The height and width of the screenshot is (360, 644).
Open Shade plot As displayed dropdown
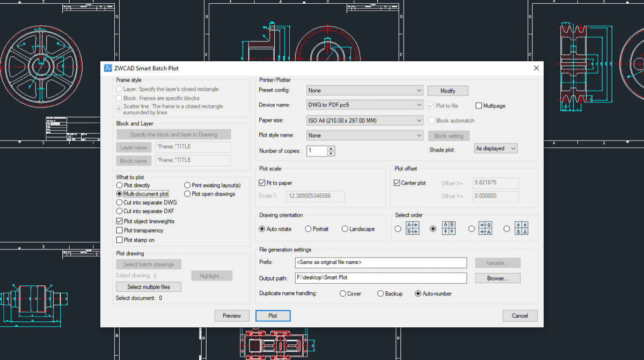pos(496,148)
